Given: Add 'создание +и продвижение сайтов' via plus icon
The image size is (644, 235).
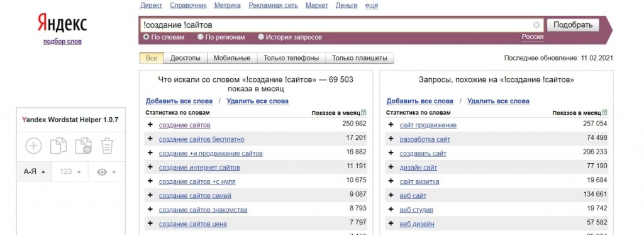Looking at the screenshot, I should [x=150, y=153].
